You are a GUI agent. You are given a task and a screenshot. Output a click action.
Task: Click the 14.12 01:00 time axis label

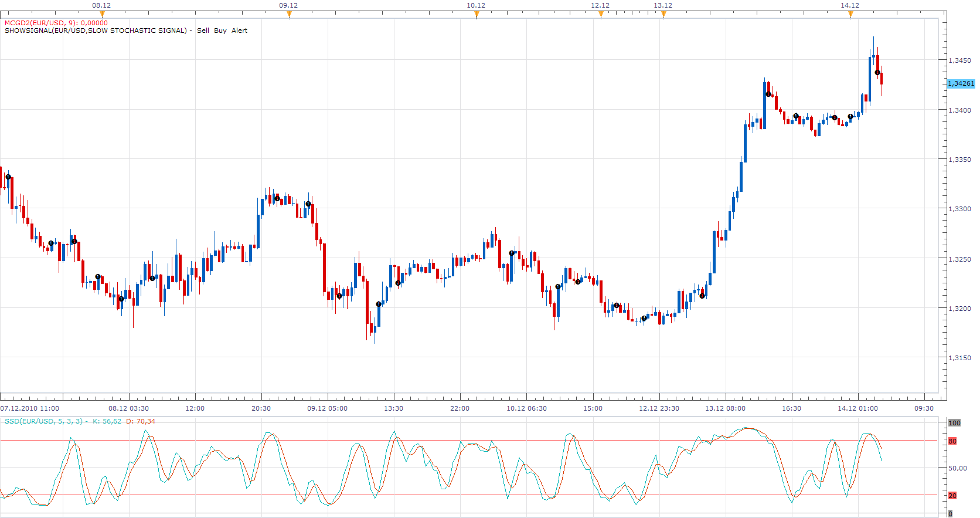click(857, 408)
